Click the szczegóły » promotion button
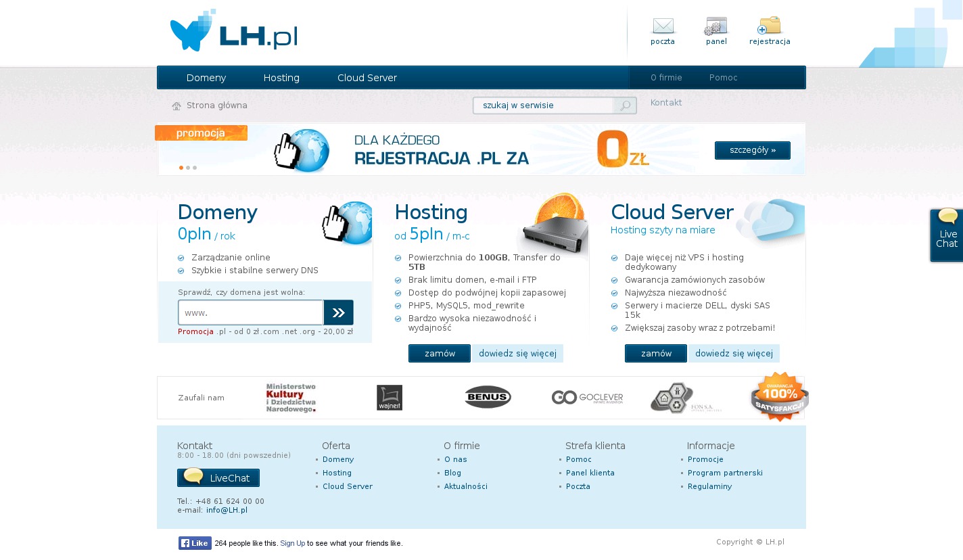 [752, 150]
